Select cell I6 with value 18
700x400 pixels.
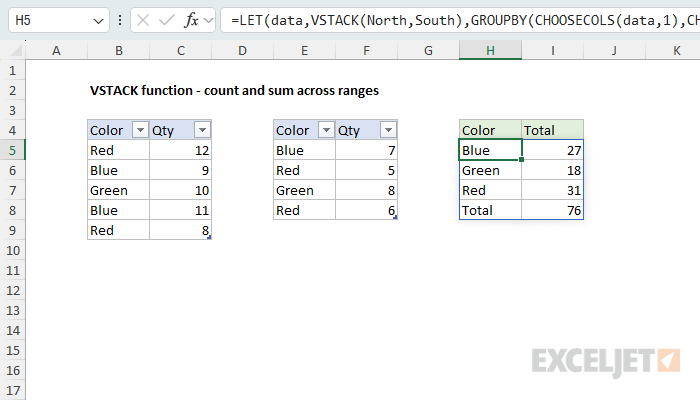tap(553, 171)
